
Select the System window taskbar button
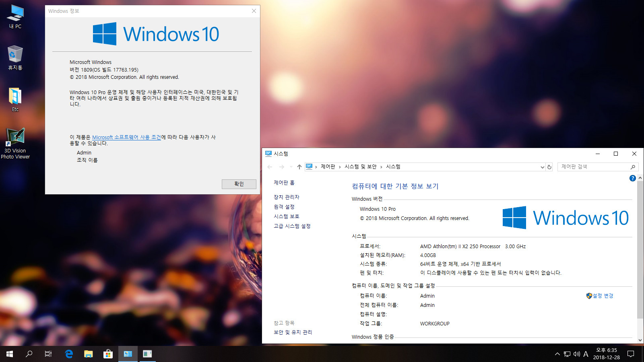[x=128, y=354]
